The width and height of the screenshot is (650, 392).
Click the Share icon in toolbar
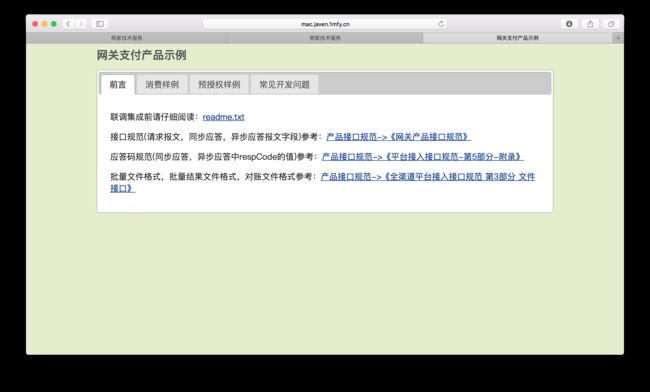590,24
